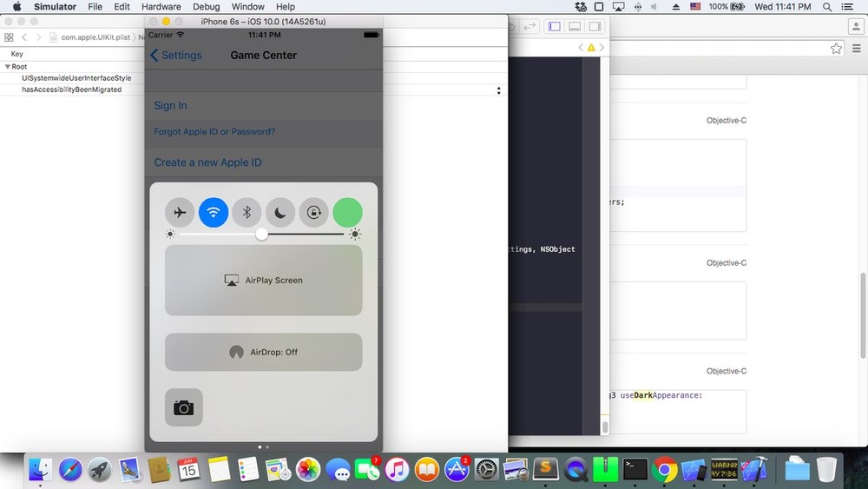Viewport: 868px width, 489px height.
Task: Click the AirPlay Screen button
Action: (263, 281)
